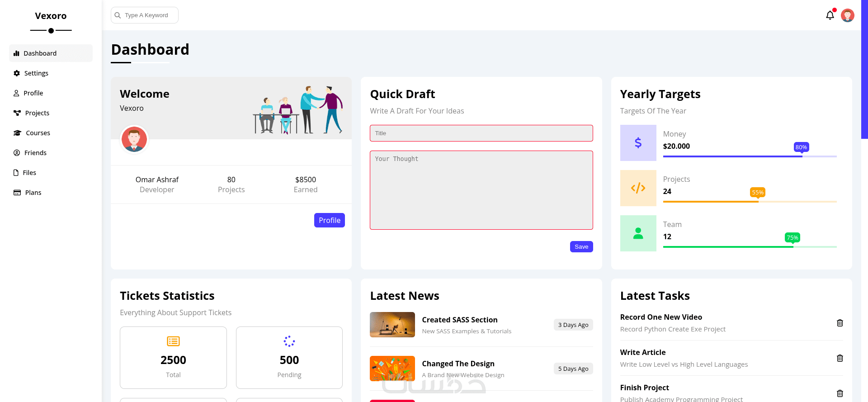868x402 pixels.
Task: Click the "Write A Draft For Your Ideas" subtitle
Action: [417, 111]
